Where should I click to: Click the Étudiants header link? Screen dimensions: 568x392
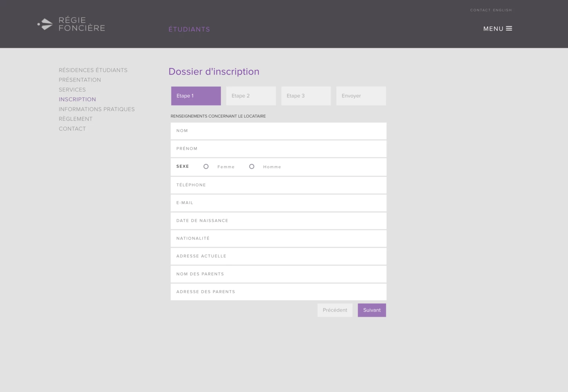tap(189, 29)
